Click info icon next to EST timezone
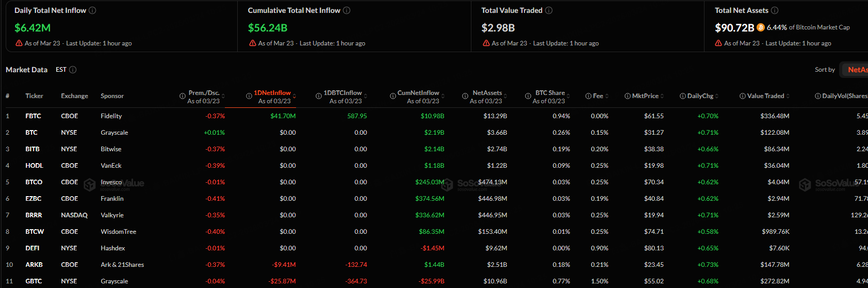868x288 pixels. point(73,70)
